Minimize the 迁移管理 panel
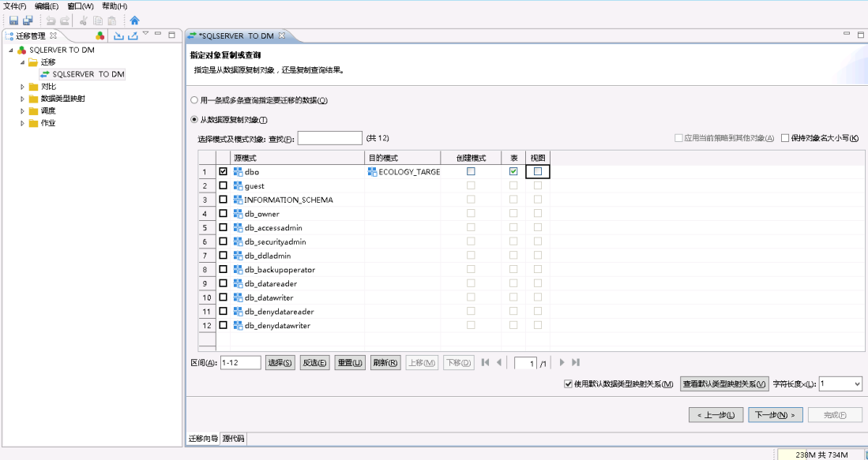 click(158, 34)
